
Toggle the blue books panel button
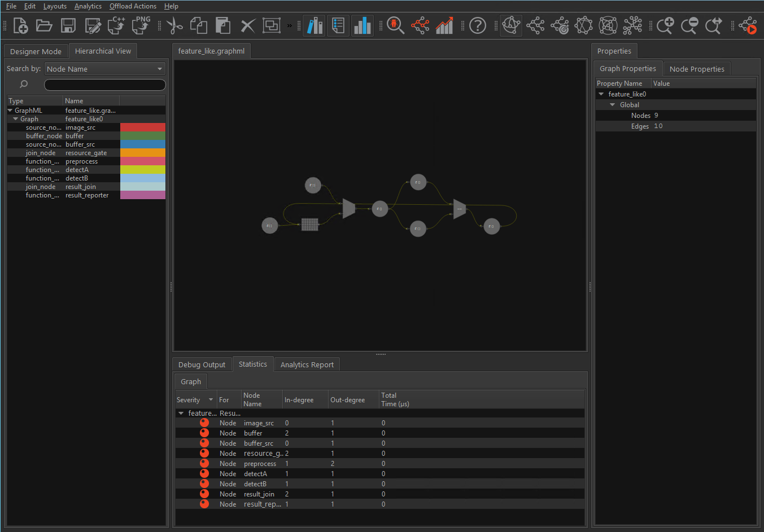click(x=314, y=25)
